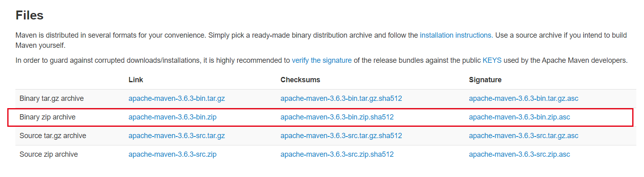Open apache-maven-3.6.3-bin.zip.sha512 checksum
The width and height of the screenshot is (644, 177).
point(337,117)
